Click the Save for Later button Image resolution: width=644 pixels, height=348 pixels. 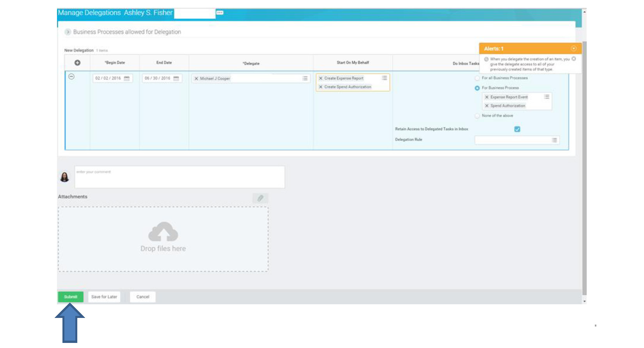[x=104, y=297]
